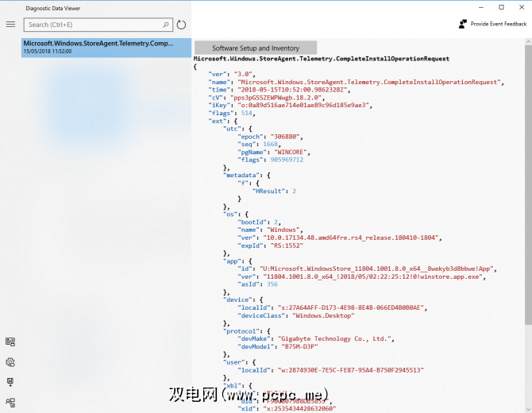Click the "devMake" Gigabyte Technology value
The image size is (532, 413).
[x=336, y=338]
